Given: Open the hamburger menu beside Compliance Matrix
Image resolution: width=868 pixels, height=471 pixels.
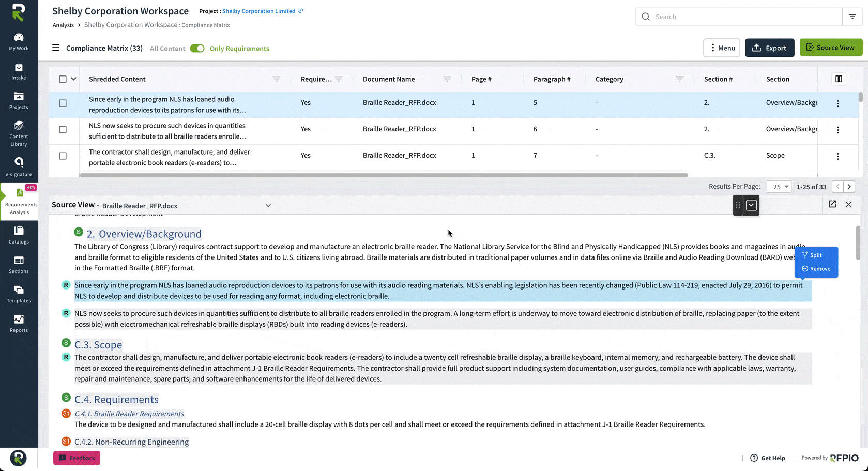Looking at the screenshot, I should coord(56,48).
